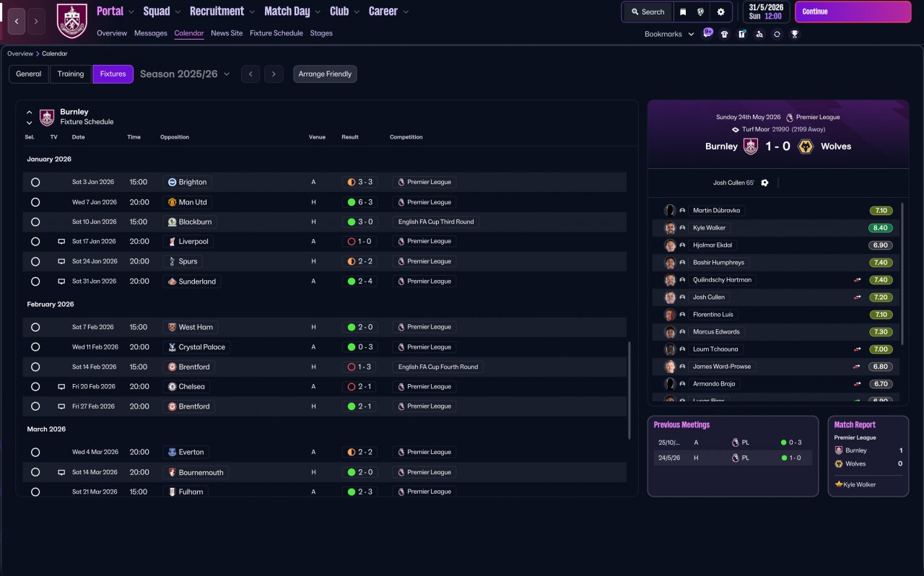Click up chevron beside Burnley Fixture Schedule
Viewport: 924px width, 576px height.
[30, 113]
